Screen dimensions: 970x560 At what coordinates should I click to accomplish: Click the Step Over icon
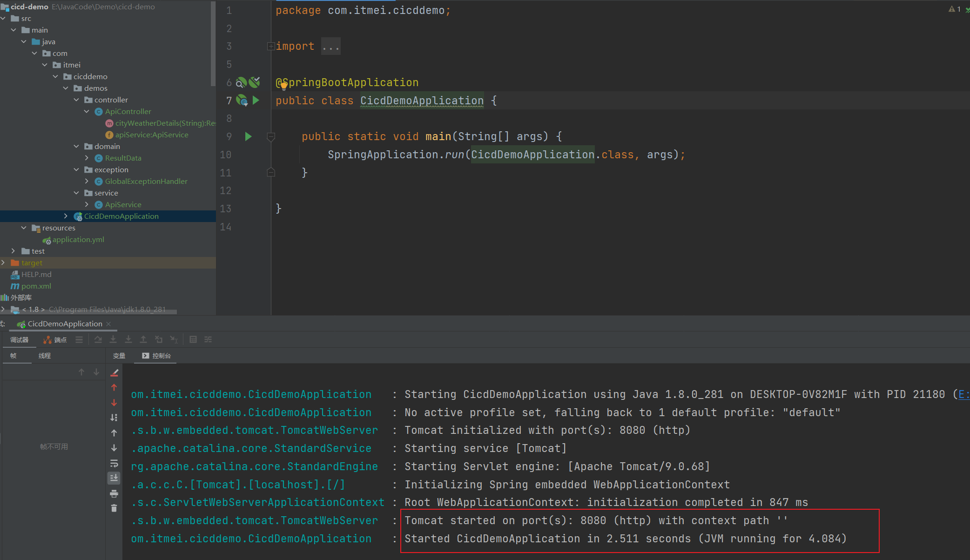click(x=98, y=340)
